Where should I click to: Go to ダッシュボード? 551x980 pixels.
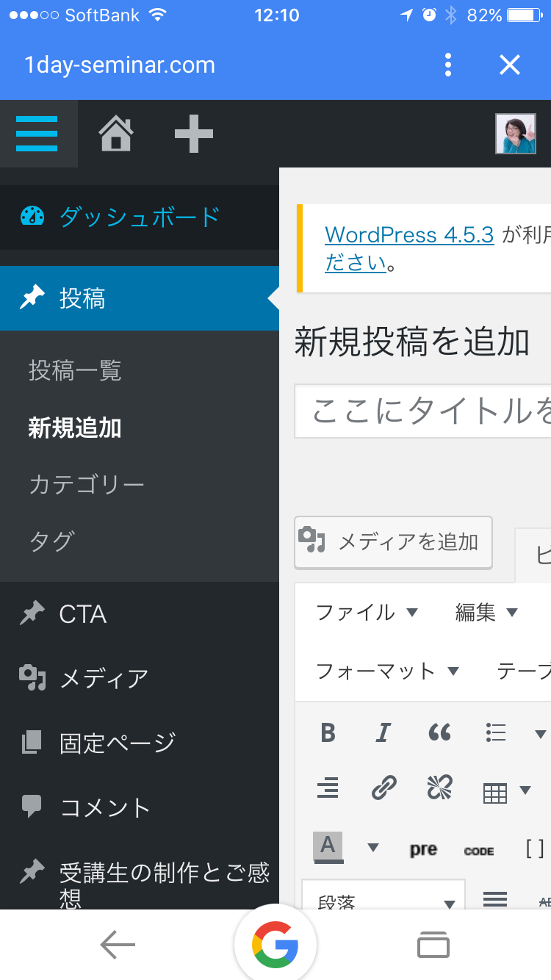click(140, 217)
